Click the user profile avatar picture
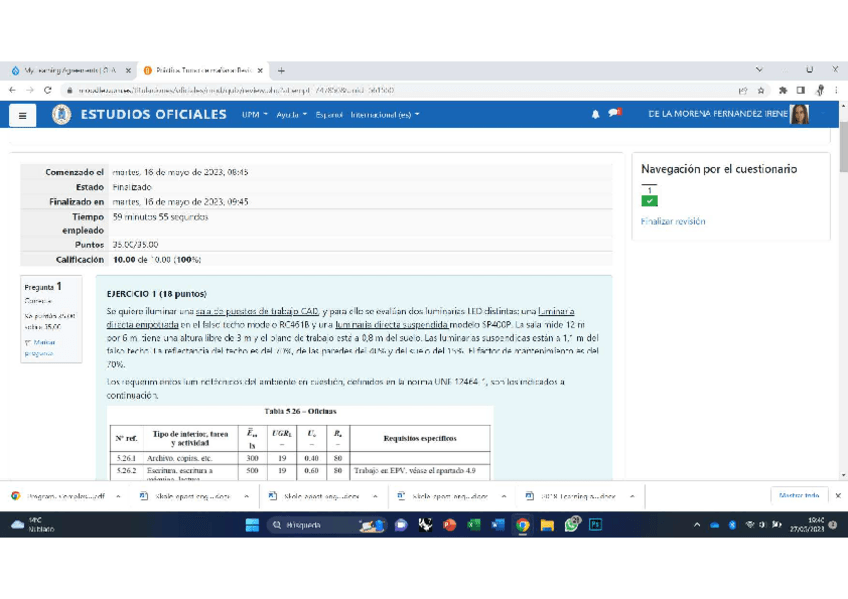 click(x=799, y=114)
